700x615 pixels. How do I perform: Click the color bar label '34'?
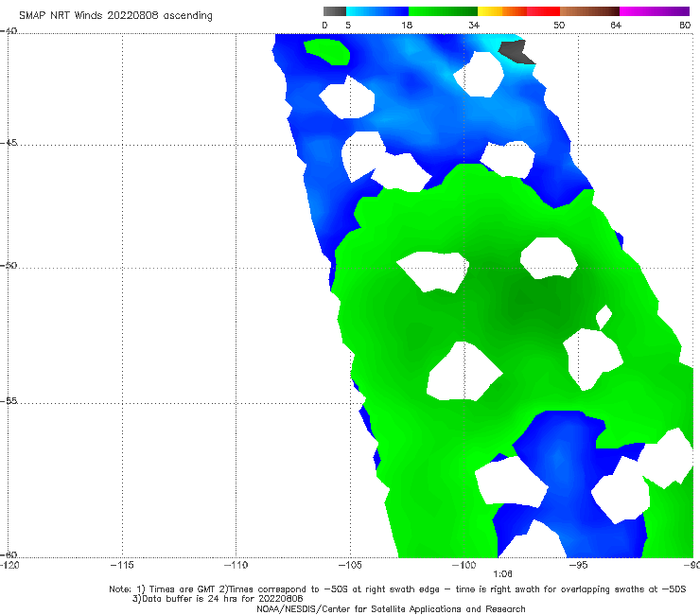(x=474, y=26)
